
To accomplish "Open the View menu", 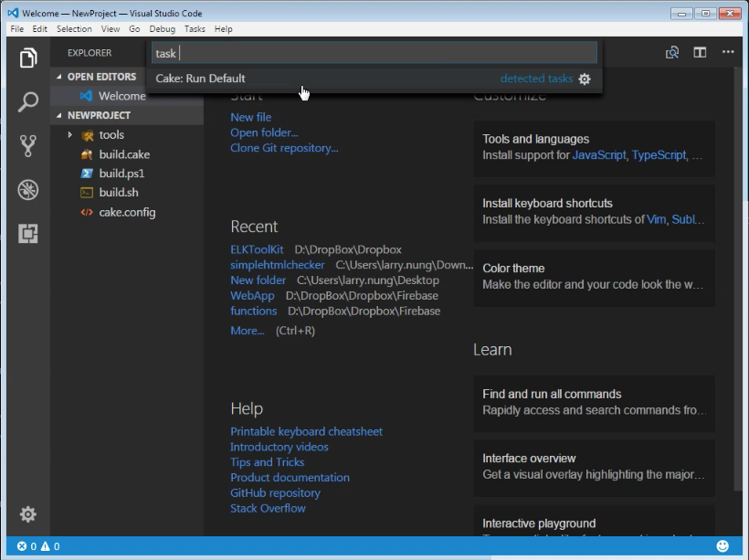I will point(111,29).
